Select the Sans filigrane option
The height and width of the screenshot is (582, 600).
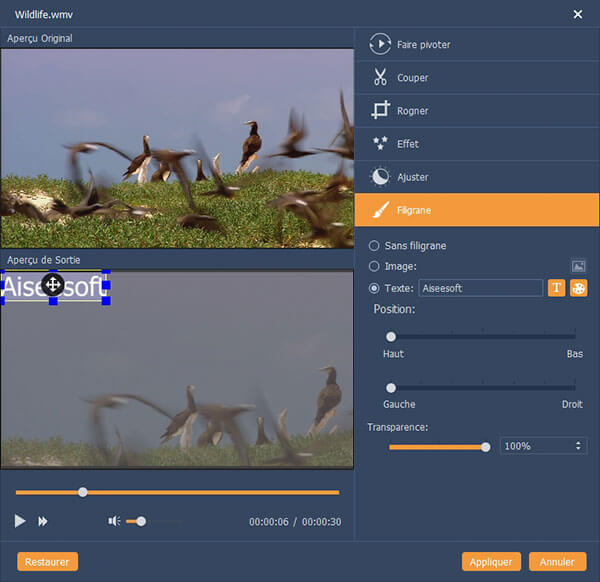tap(375, 245)
